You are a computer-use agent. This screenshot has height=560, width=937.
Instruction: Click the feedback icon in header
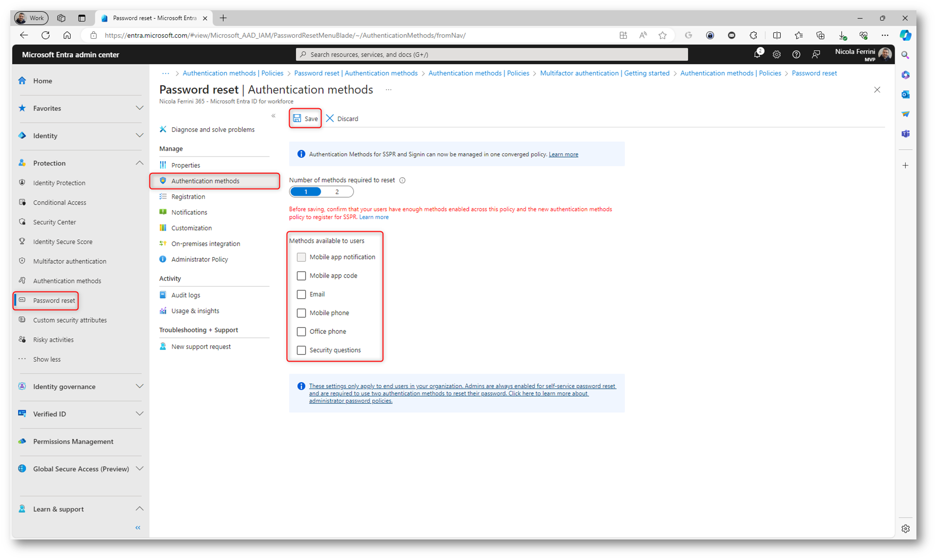click(x=816, y=55)
